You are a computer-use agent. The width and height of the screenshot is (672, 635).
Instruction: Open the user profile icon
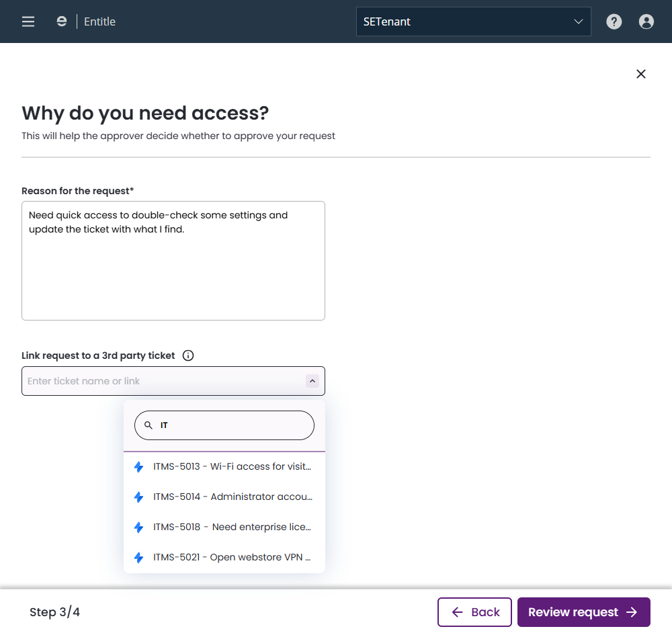646,22
